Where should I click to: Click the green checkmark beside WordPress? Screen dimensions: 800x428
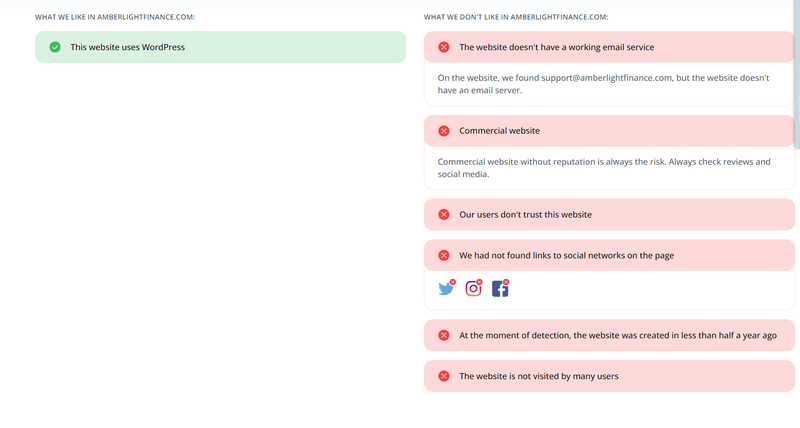coord(55,47)
